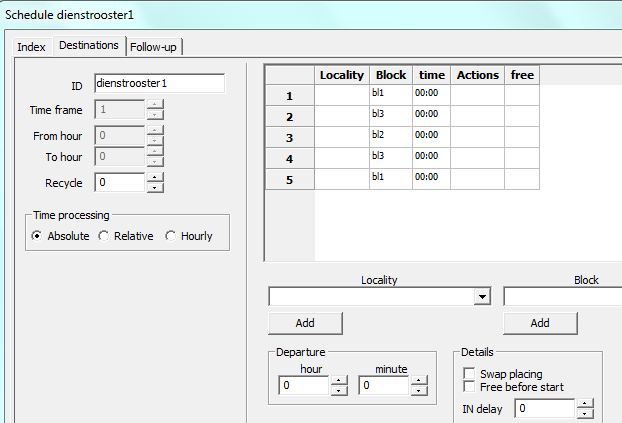Select Relative time processing

pos(103,236)
